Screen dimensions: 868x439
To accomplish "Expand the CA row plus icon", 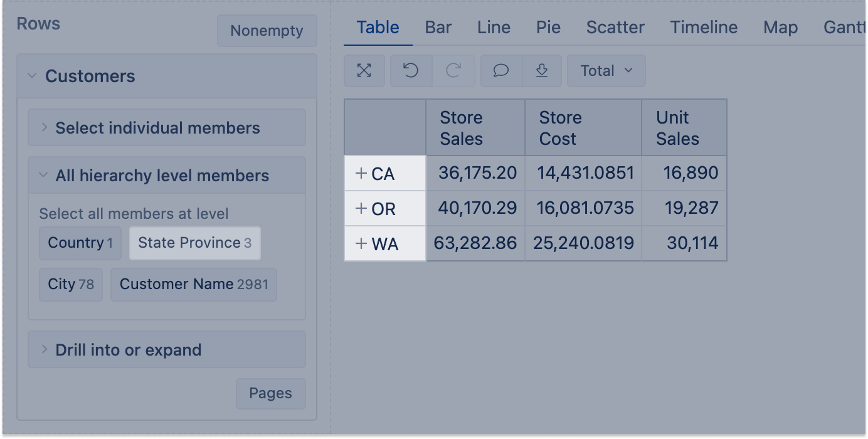I will 361,174.
